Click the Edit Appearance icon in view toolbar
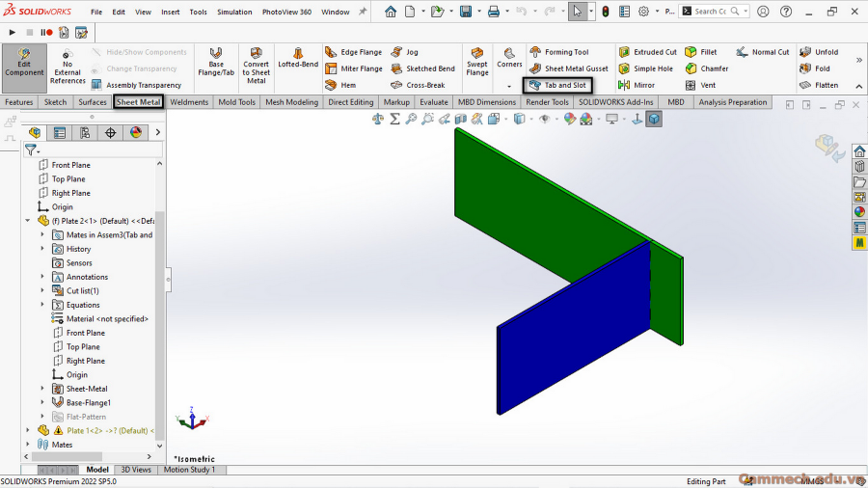 [570, 119]
